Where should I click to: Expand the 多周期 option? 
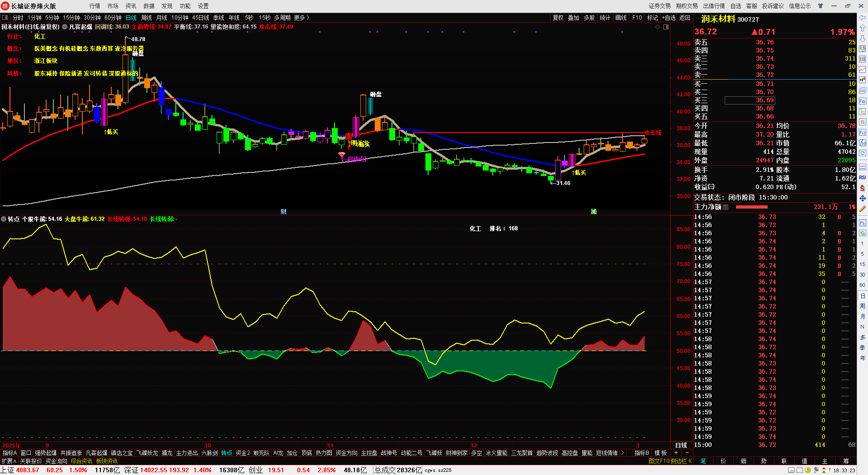(x=282, y=18)
